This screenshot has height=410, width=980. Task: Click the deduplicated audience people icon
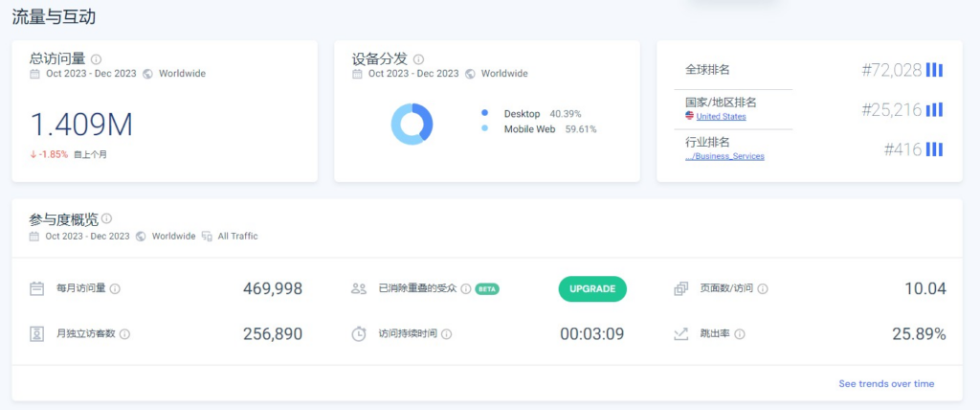[359, 289]
